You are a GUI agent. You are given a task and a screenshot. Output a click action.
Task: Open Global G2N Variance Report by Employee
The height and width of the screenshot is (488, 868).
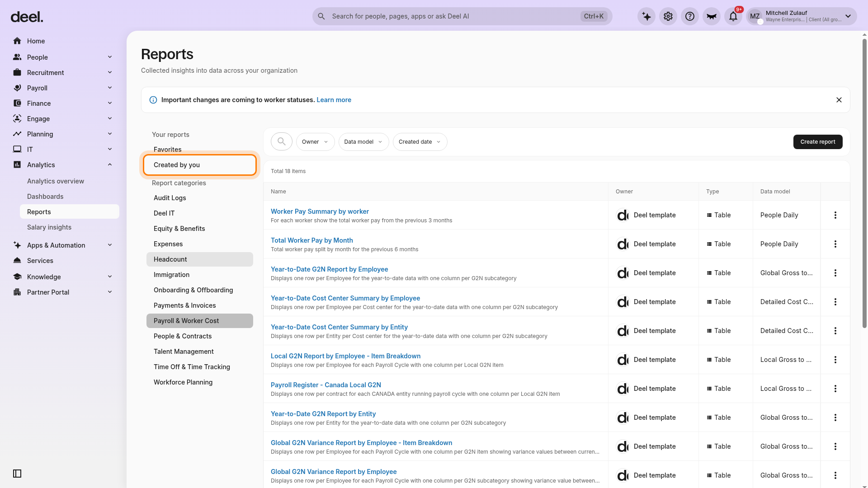pyautogui.click(x=334, y=472)
